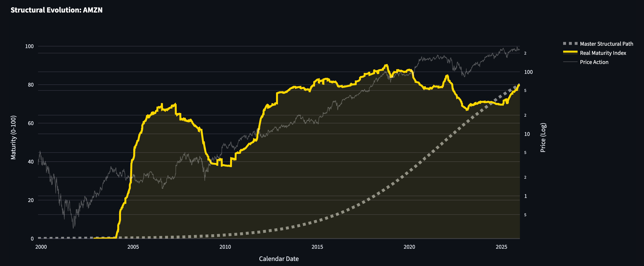Click the 2015 x-axis tick label
The image size is (644, 266).
point(317,247)
